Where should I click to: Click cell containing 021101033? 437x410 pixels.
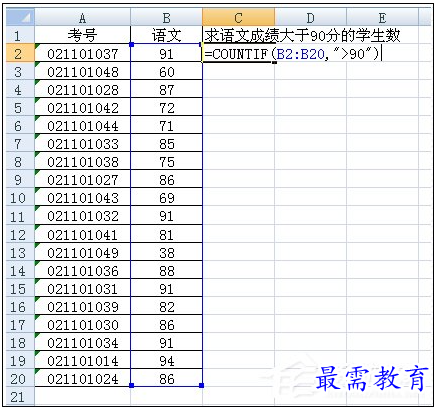pos(83,143)
